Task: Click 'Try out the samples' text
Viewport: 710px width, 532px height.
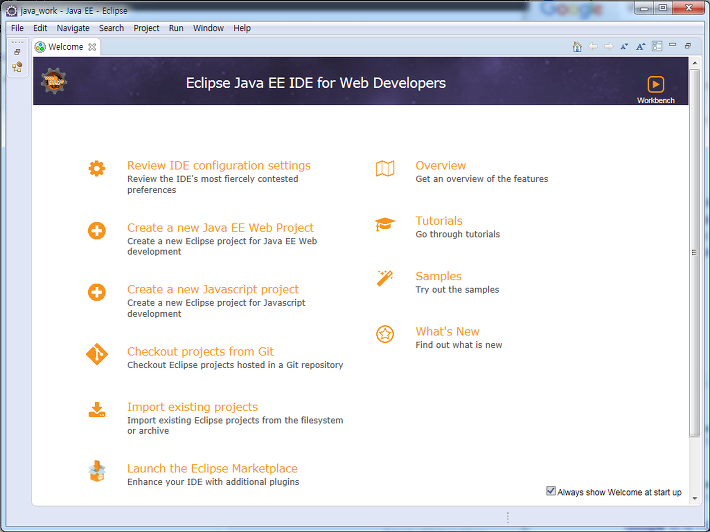Action: 457,290
